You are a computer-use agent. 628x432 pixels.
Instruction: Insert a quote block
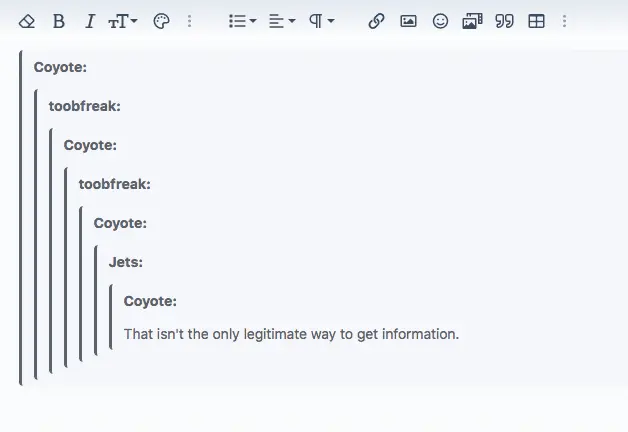pos(504,21)
